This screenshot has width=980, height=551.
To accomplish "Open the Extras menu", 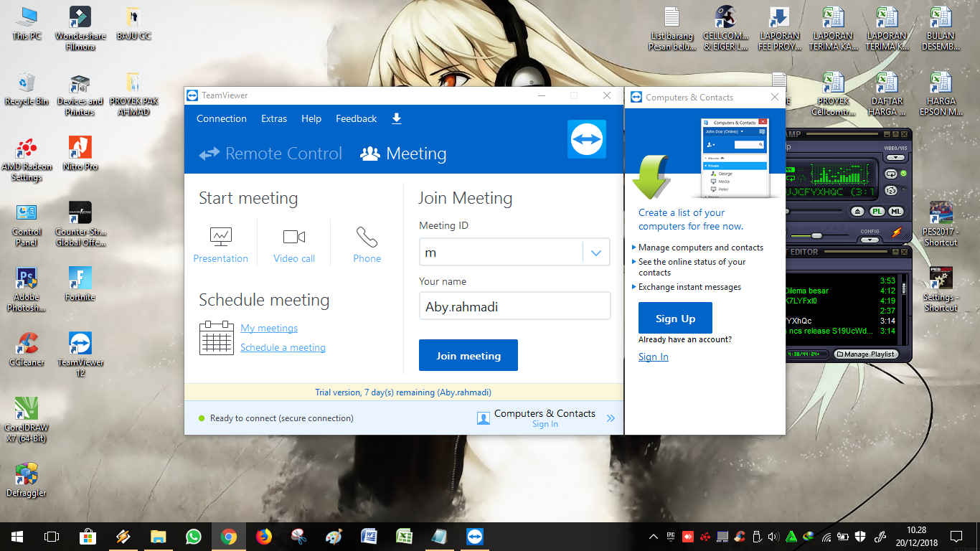I will tap(273, 118).
